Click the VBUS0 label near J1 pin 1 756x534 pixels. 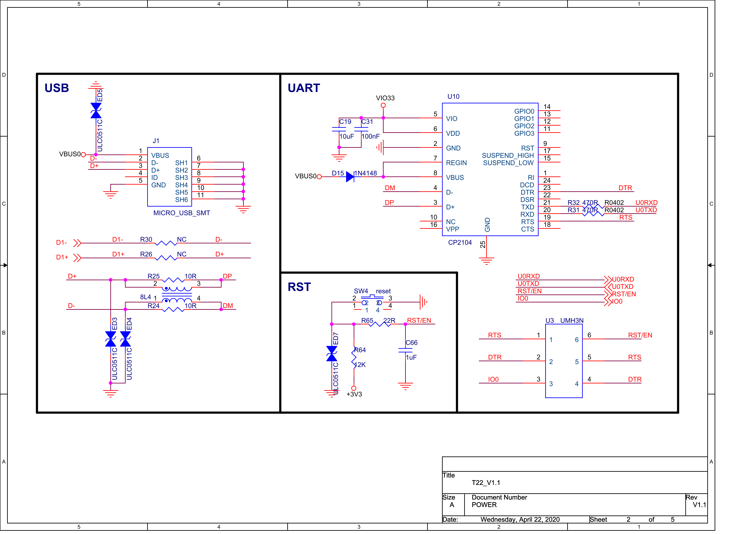tap(70, 154)
